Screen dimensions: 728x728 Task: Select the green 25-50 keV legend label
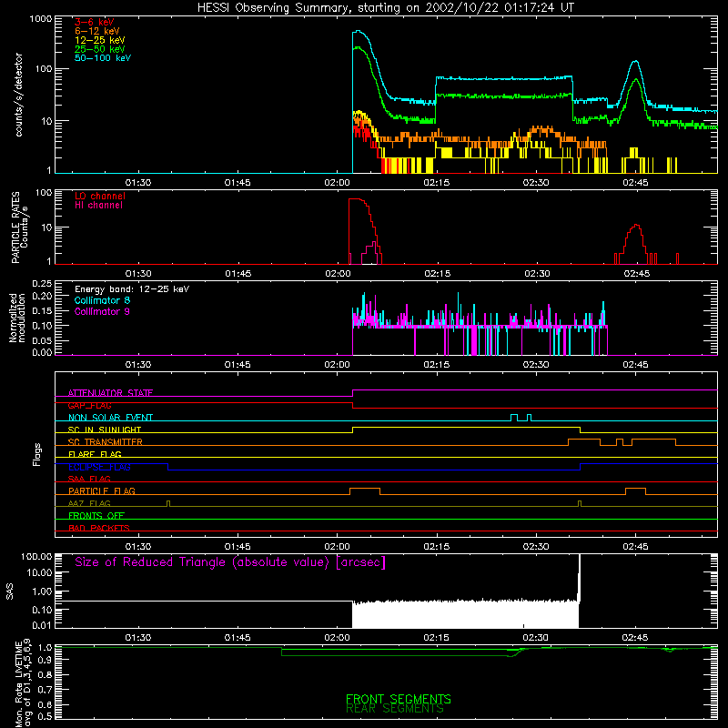pos(100,49)
